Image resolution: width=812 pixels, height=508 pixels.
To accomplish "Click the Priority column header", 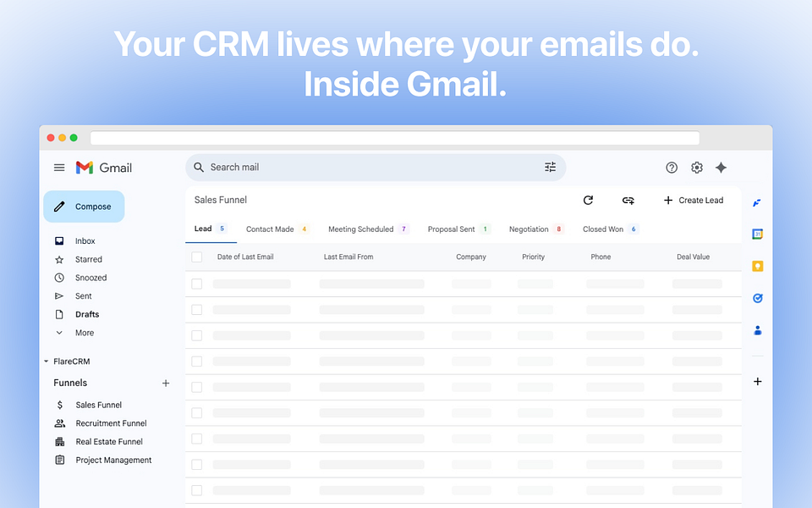I will coord(533,257).
